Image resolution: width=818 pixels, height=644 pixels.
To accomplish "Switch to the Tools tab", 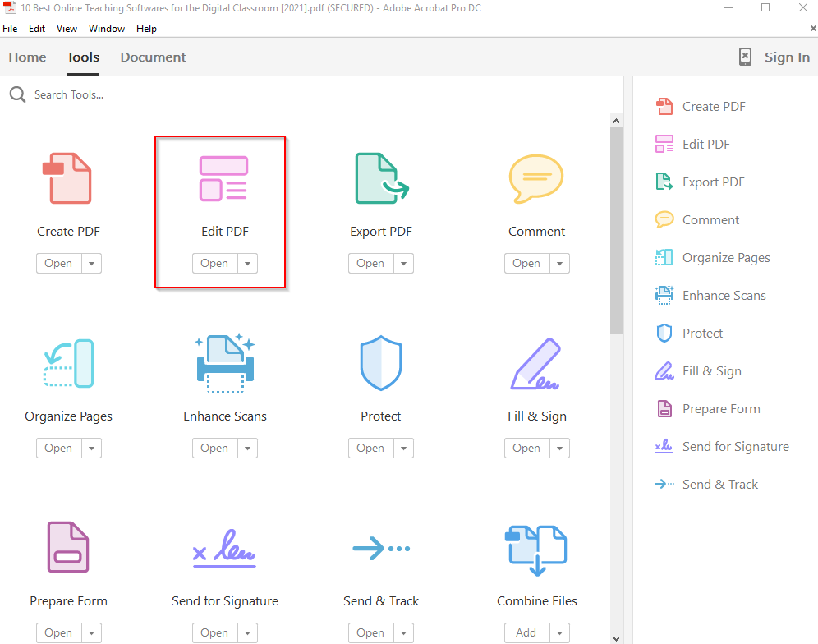I will [x=83, y=57].
